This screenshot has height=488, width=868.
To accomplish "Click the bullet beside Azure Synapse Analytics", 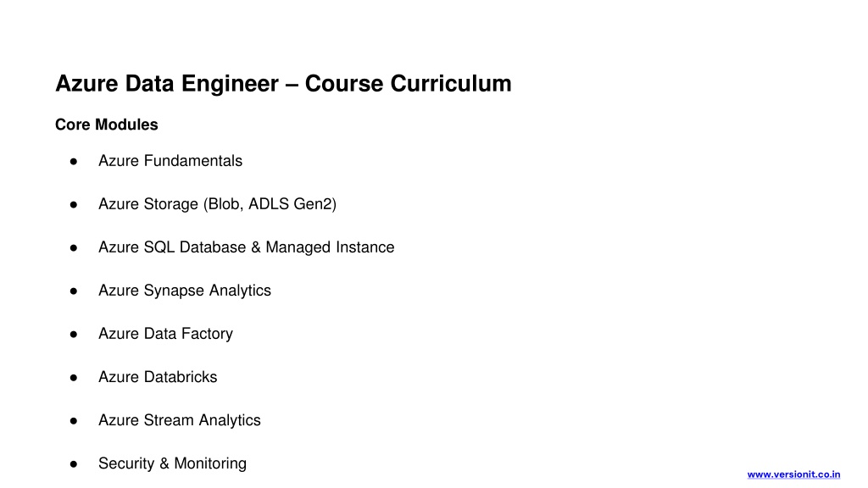I will (x=75, y=291).
